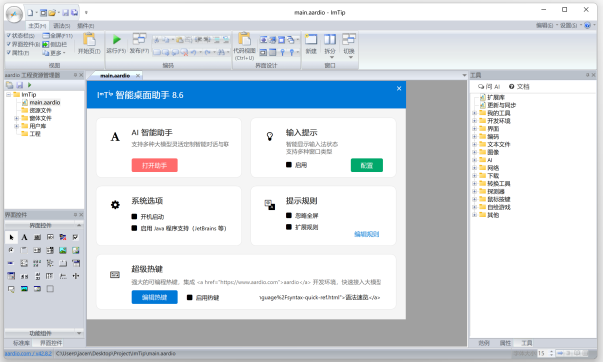
Task: Select the letter A static text control
Action: point(24,237)
